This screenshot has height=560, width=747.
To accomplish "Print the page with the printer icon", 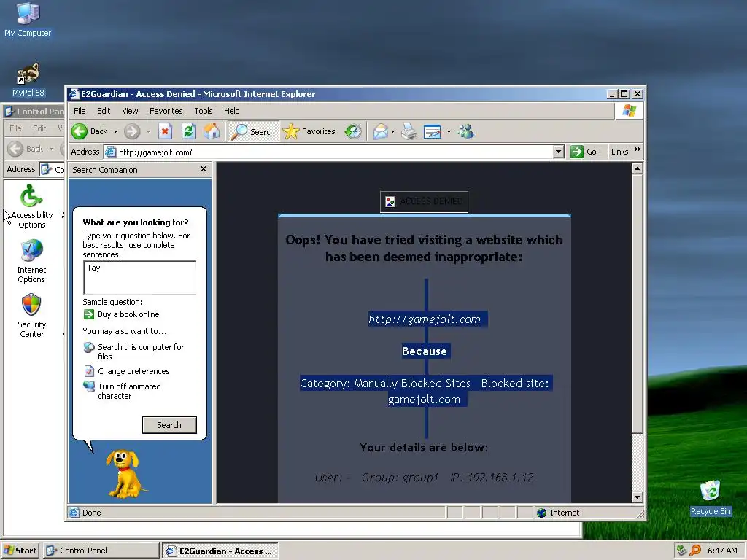I will 409,131.
